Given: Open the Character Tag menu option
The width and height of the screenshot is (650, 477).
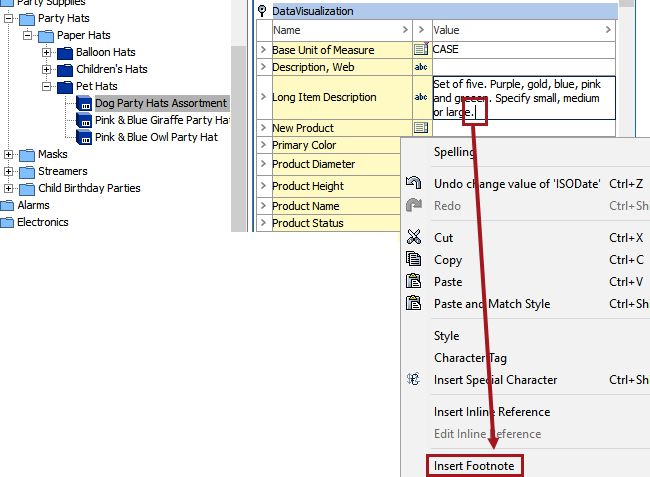Looking at the screenshot, I should (470, 358).
